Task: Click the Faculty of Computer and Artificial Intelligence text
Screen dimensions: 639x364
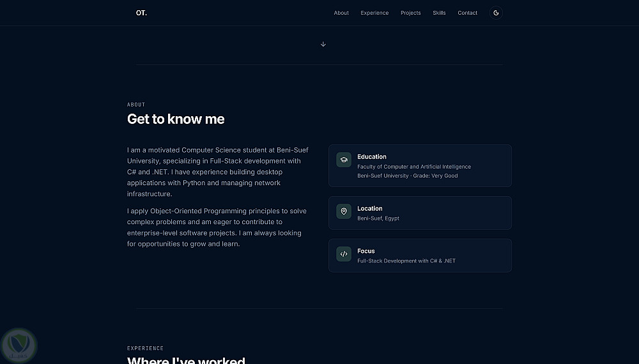Action: (414, 167)
